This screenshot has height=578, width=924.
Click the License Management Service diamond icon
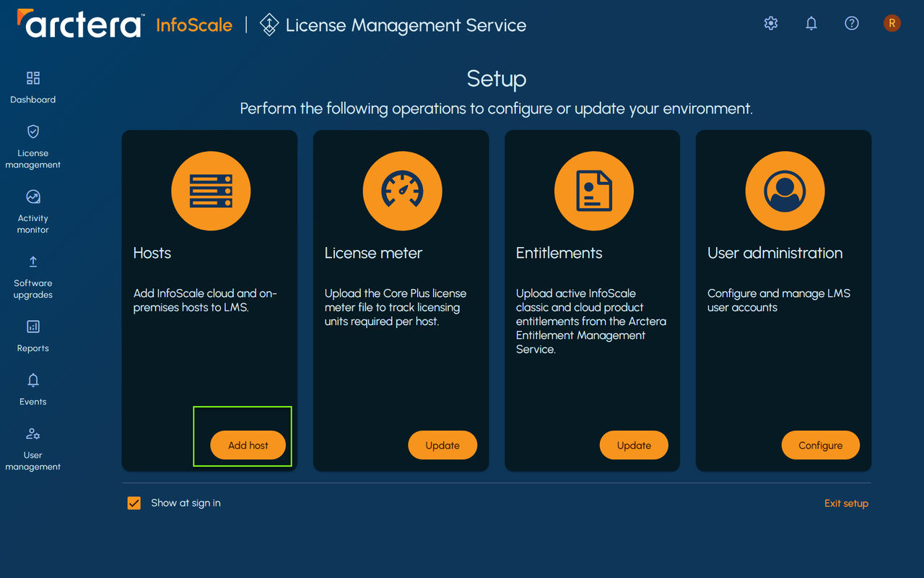269,25
